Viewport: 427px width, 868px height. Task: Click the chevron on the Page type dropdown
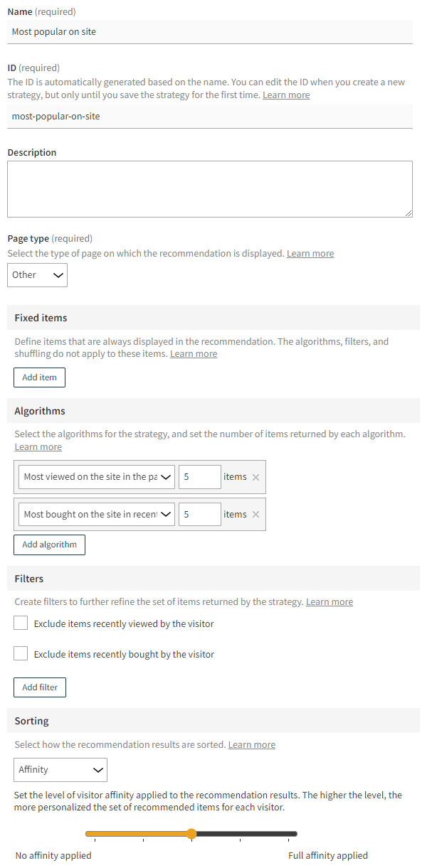[58, 274]
